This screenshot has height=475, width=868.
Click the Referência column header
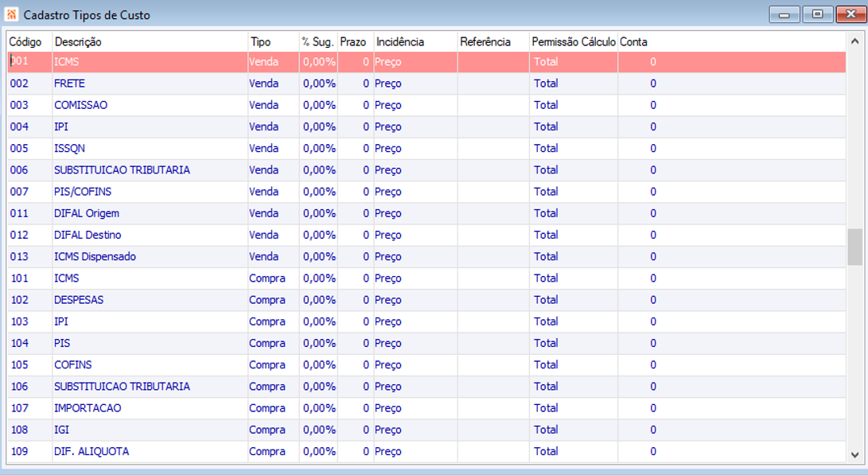493,41
